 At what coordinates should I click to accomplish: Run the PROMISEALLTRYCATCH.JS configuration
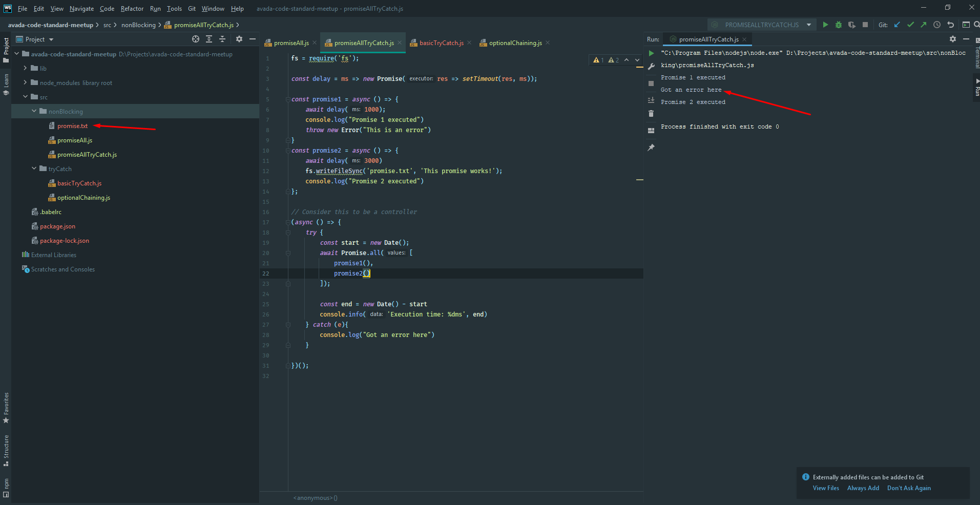click(825, 25)
